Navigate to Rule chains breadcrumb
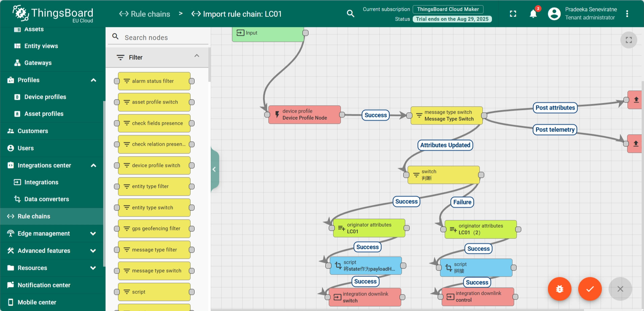The image size is (644, 311). pyautogui.click(x=145, y=14)
